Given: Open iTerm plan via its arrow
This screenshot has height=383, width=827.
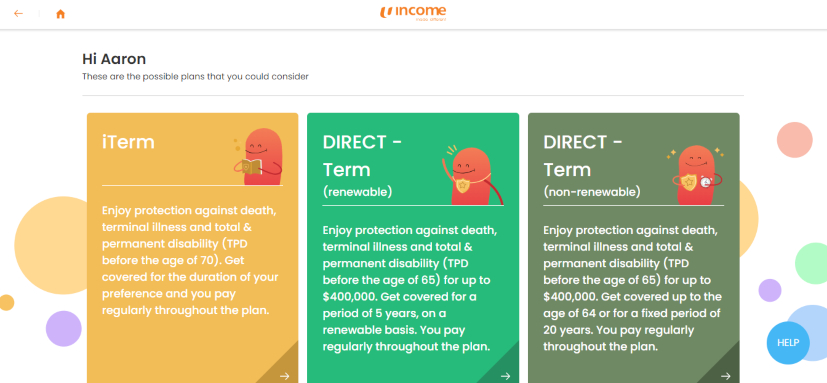Looking at the screenshot, I should [x=285, y=376].
